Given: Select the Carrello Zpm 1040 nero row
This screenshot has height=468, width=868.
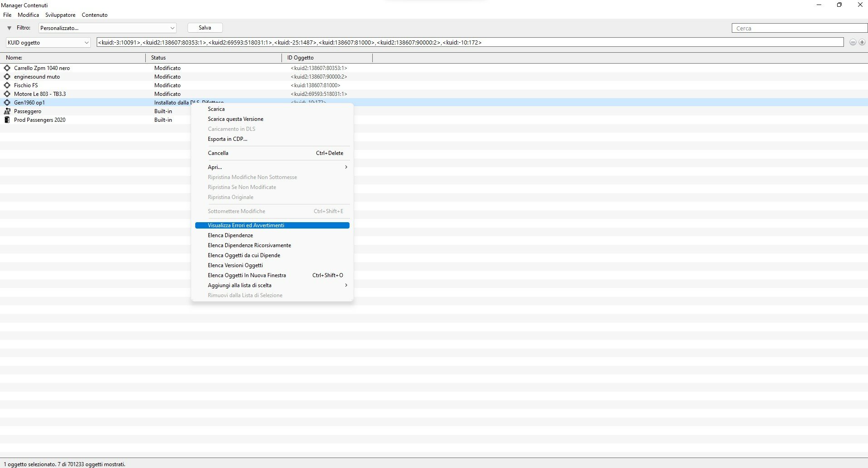Looking at the screenshot, I should click(x=434, y=68).
